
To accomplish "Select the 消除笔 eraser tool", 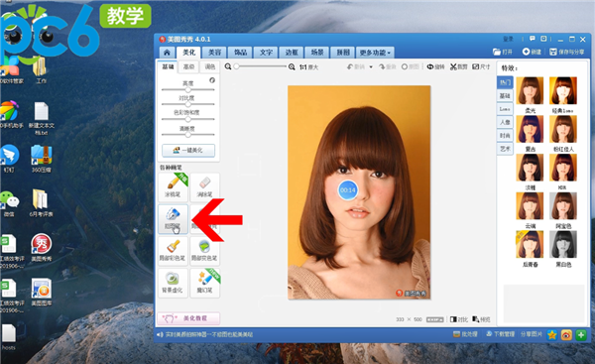I will click(205, 186).
